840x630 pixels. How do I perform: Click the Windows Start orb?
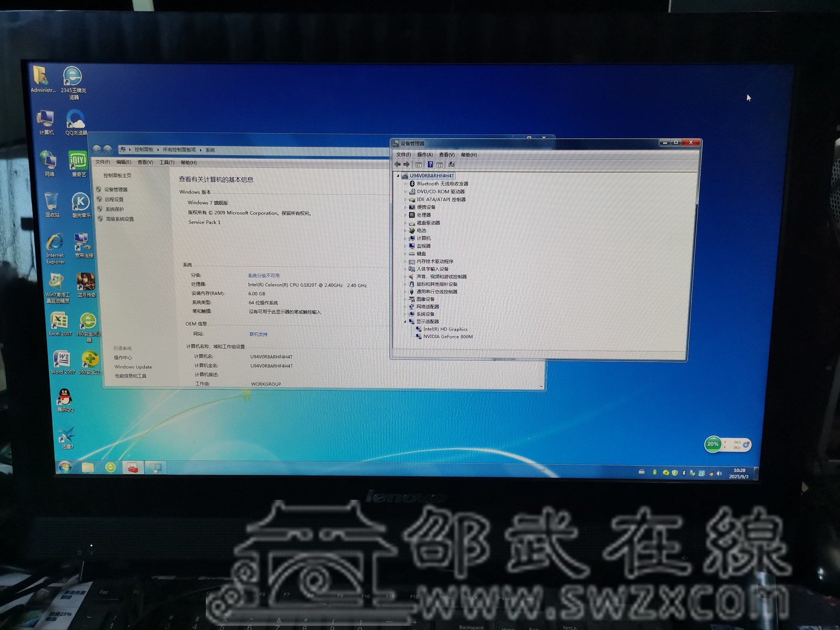click(65, 467)
